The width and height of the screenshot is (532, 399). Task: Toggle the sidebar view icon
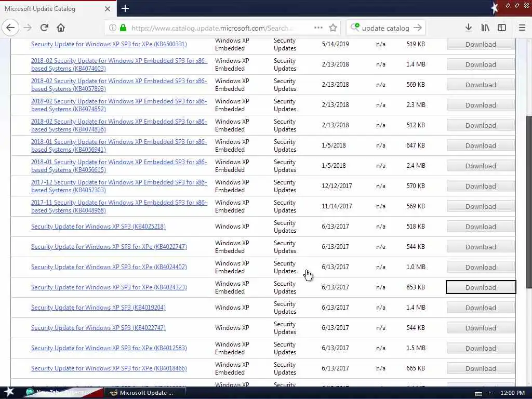coord(502,28)
